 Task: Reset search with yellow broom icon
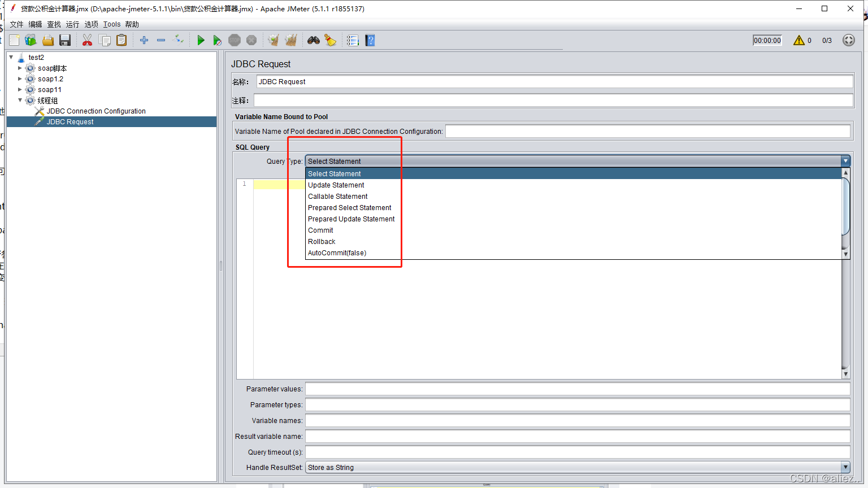[x=330, y=40]
